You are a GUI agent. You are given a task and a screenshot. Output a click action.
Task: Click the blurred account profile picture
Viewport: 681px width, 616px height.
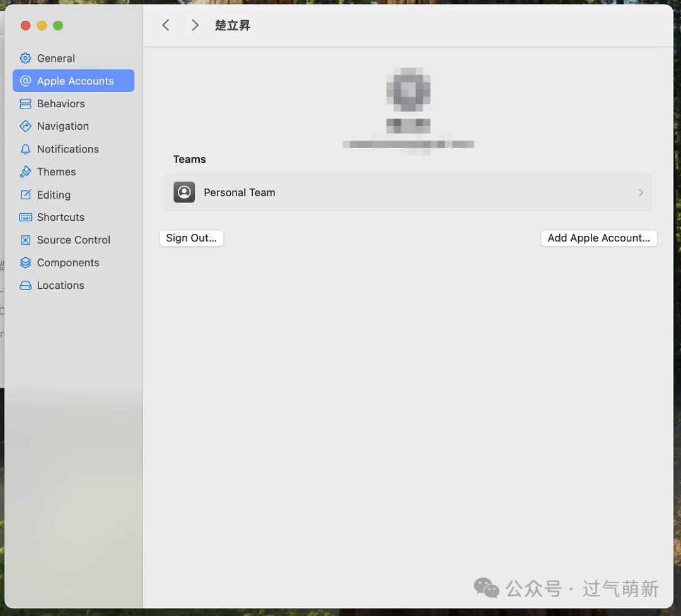(x=408, y=90)
